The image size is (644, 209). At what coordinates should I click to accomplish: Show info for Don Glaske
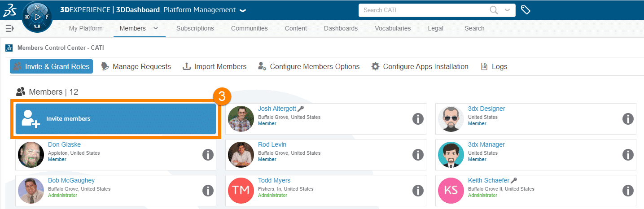[x=208, y=155]
